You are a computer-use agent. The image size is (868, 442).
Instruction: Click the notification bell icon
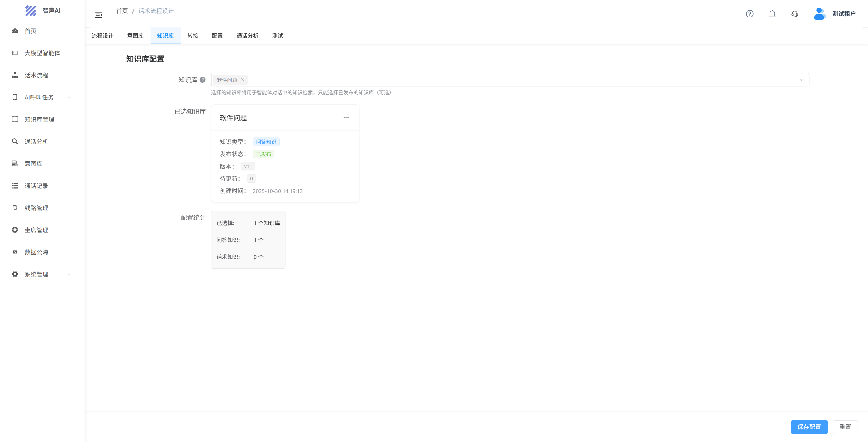772,14
